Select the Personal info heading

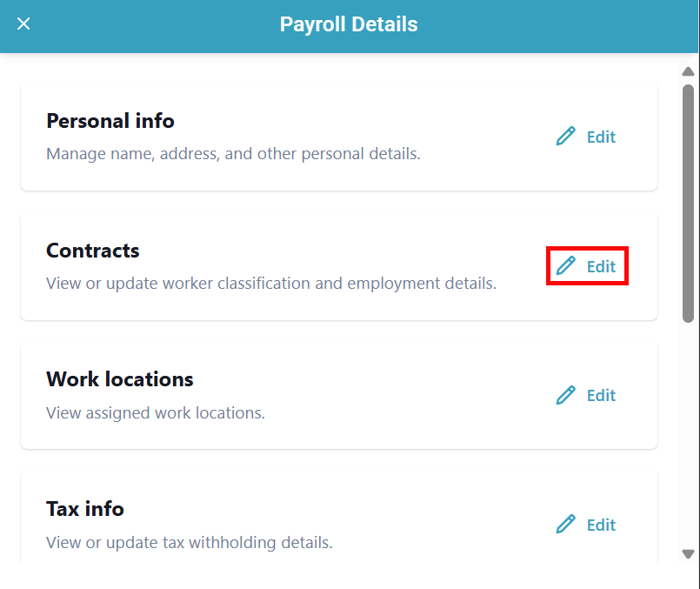[110, 121]
